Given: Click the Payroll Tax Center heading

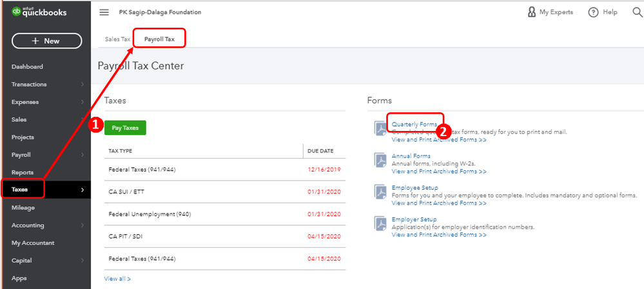Looking at the screenshot, I should 141,66.
